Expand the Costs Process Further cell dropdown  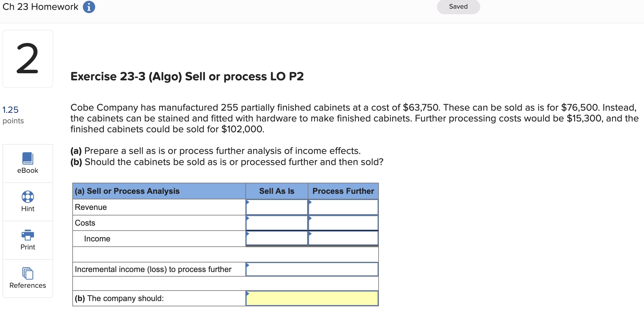pos(310,219)
